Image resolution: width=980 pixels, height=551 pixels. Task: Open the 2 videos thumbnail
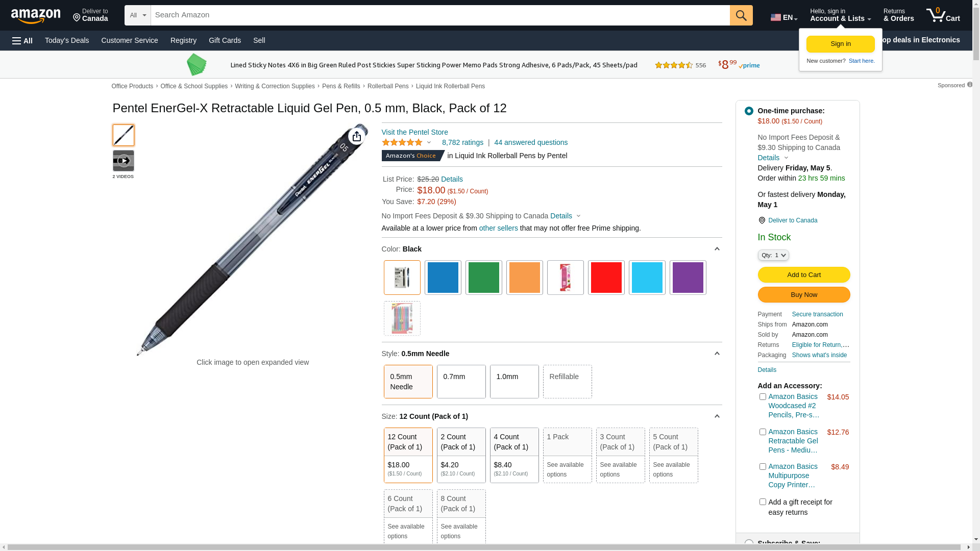(x=123, y=161)
